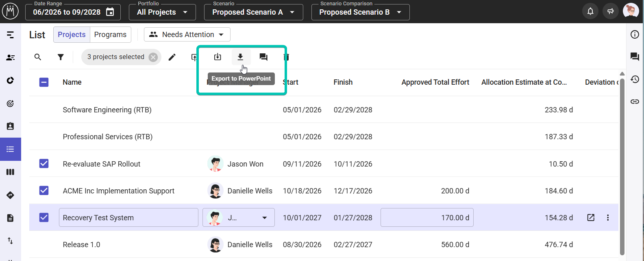Open the user avatar profile menu
This screenshot has height=261, width=644.
(631, 11)
